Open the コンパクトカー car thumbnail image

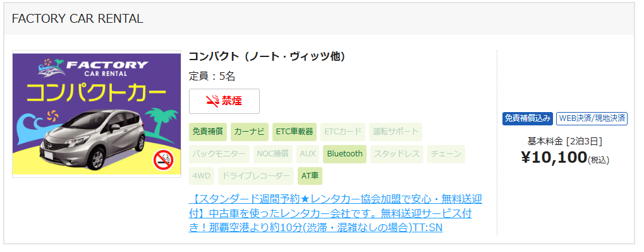click(x=97, y=114)
